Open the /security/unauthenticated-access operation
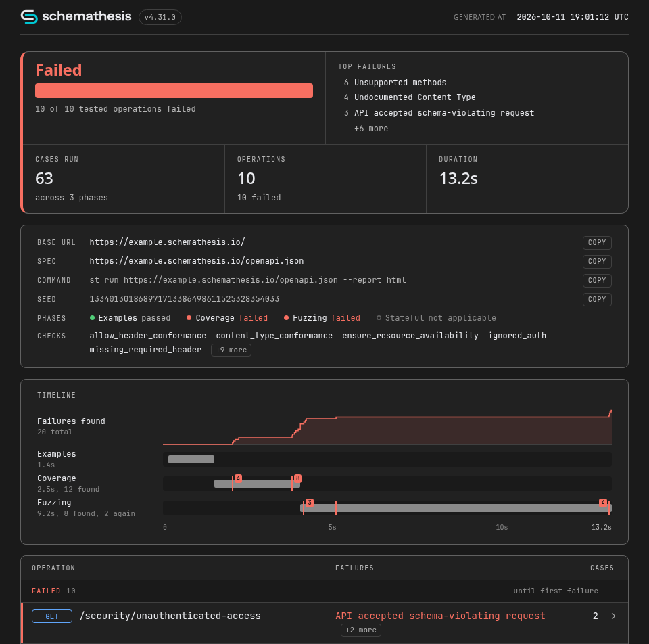The image size is (649, 644). 170,616
